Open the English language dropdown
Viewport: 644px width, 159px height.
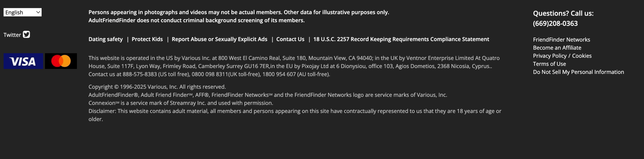click(x=22, y=12)
